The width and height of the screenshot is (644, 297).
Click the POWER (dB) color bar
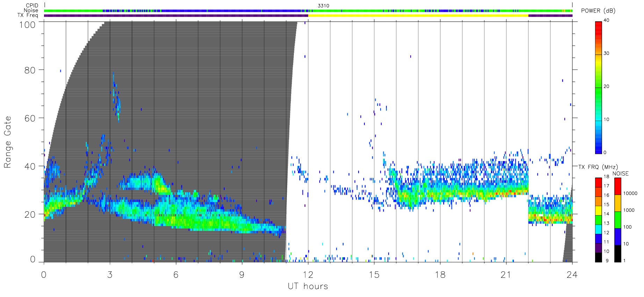coord(599,88)
